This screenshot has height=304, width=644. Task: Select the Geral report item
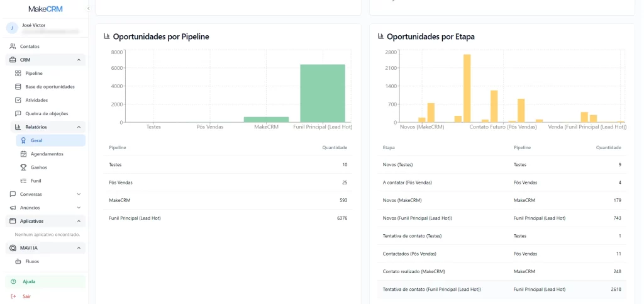point(36,140)
